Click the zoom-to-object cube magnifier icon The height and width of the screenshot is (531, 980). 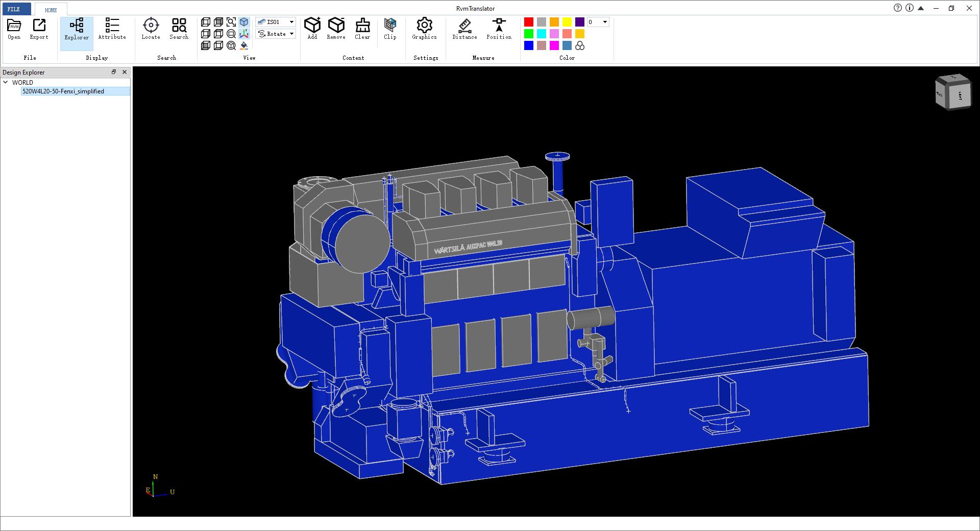pyautogui.click(x=231, y=45)
